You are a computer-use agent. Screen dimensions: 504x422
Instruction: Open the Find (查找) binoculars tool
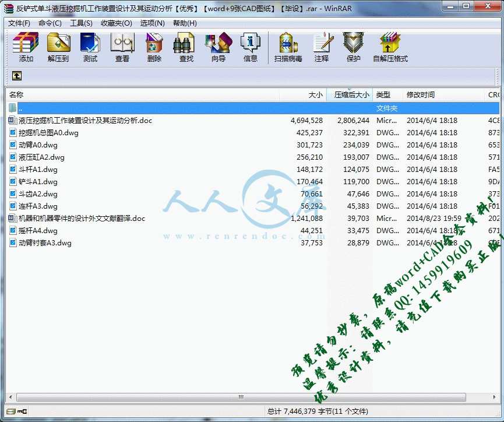coord(184,43)
